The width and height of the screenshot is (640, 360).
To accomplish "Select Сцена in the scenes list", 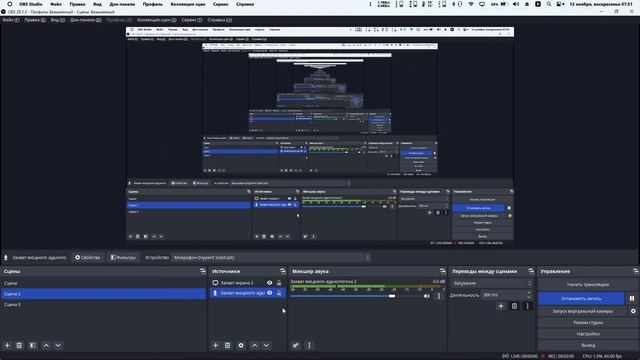I will pyautogui.click(x=103, y=283).
